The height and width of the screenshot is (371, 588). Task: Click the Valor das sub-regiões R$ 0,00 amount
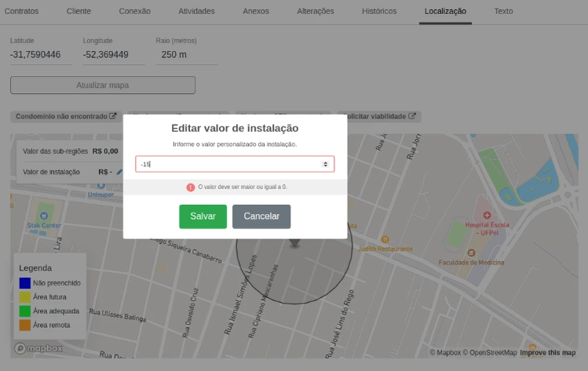click(x=105, y=151)
